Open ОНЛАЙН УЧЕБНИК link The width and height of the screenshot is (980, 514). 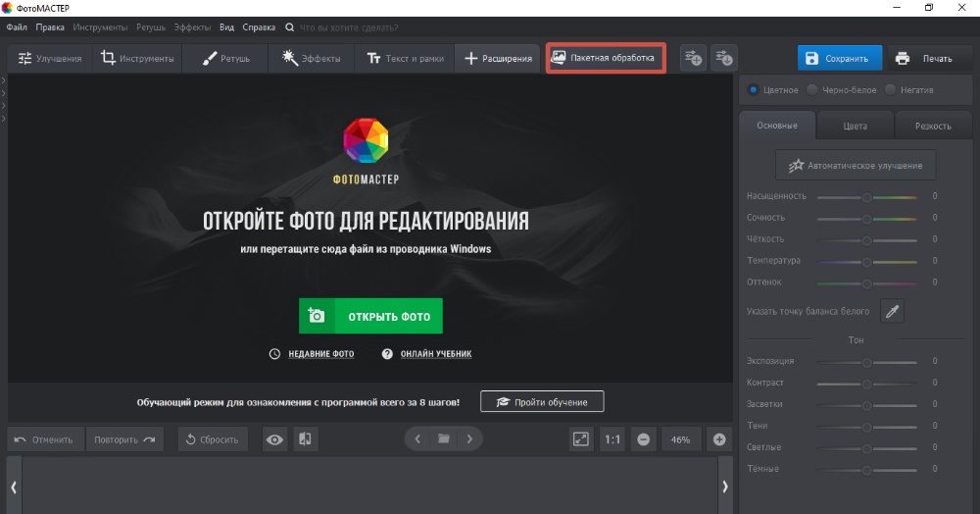click(x=436, y=354)
